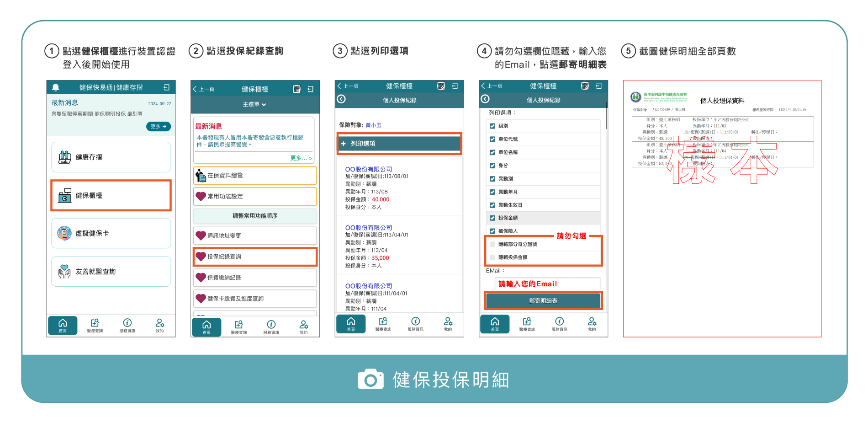Tap the logout icon in step 1 header

tap(167, 87)
